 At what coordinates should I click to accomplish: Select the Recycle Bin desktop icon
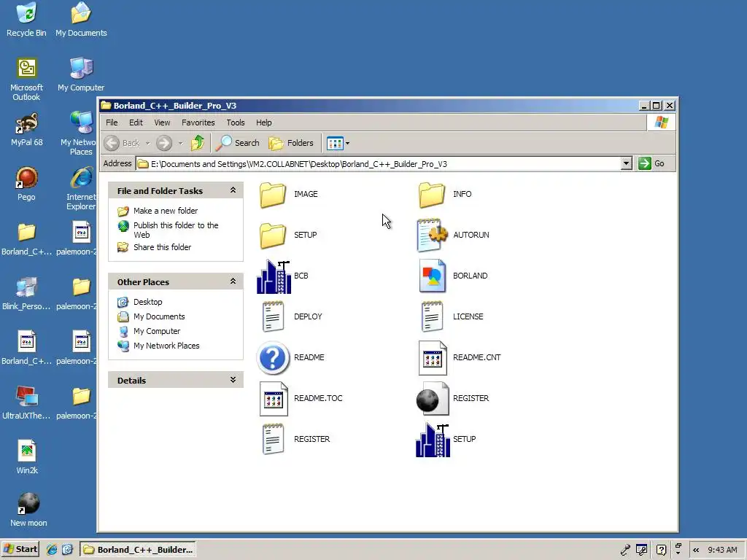[26, 20]
